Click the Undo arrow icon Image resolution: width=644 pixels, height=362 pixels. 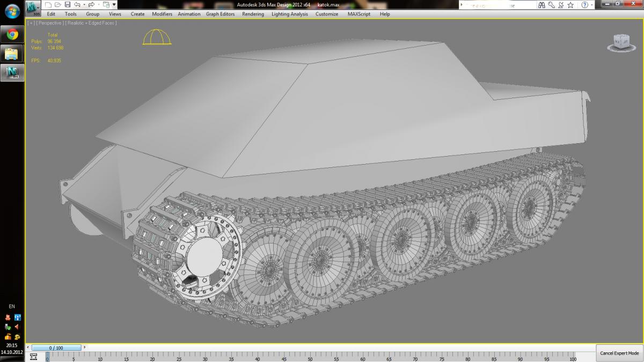pyautogui.click(x=77, y=5)
